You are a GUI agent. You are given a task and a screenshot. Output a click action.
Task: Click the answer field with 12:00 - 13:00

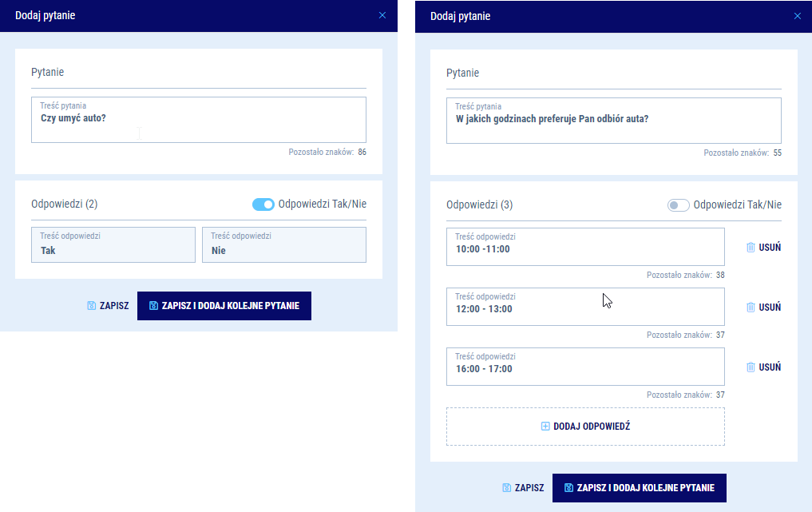click(584, 307)
